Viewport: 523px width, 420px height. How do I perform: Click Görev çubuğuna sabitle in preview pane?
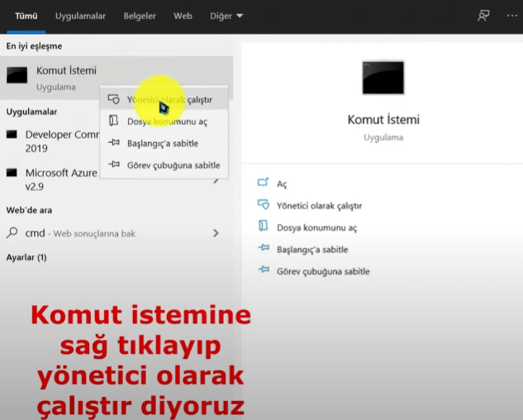point(323,271)
